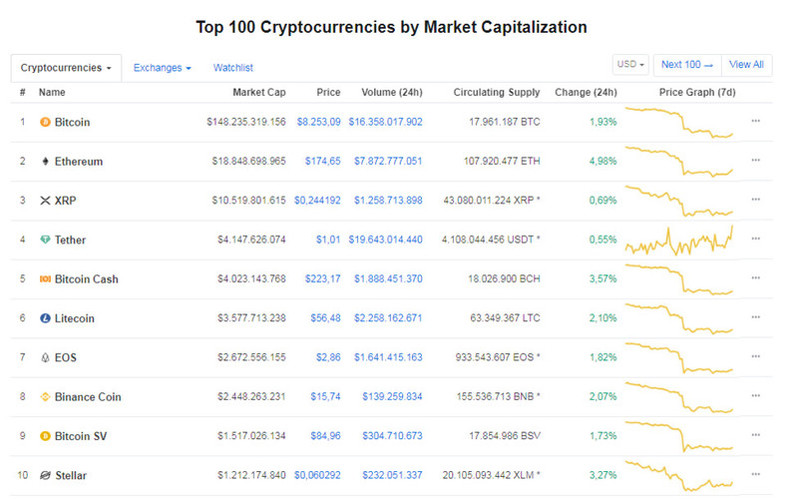
Task: Click the Binance Coin logo icon
Action: [45, 397]
